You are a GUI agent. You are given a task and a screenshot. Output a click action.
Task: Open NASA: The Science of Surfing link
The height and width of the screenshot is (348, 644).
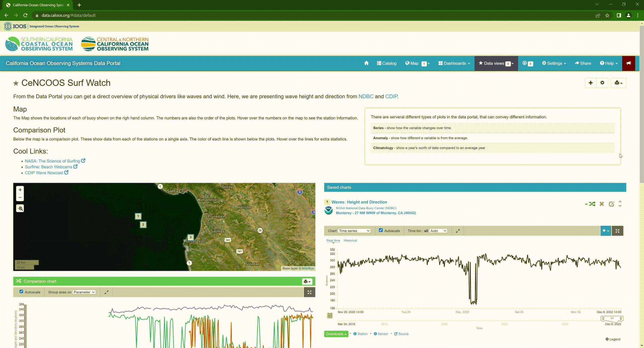pos(55,161)
